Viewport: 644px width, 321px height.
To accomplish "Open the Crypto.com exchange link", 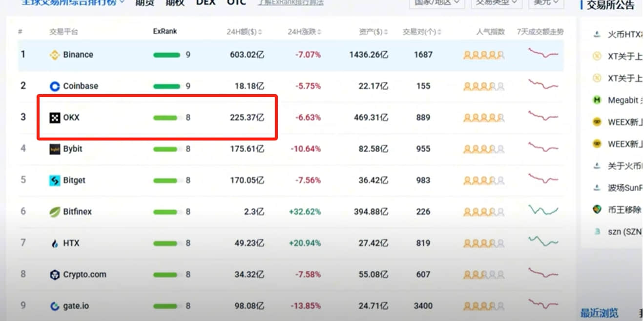I will tap(84, 275).
